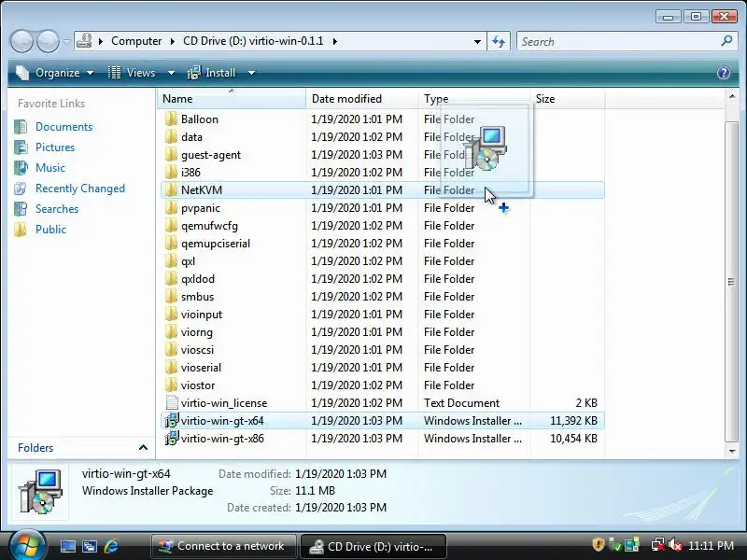Select the pvpanic folder icon
Viewport: 747px width, 560px height.
point(171,208)
